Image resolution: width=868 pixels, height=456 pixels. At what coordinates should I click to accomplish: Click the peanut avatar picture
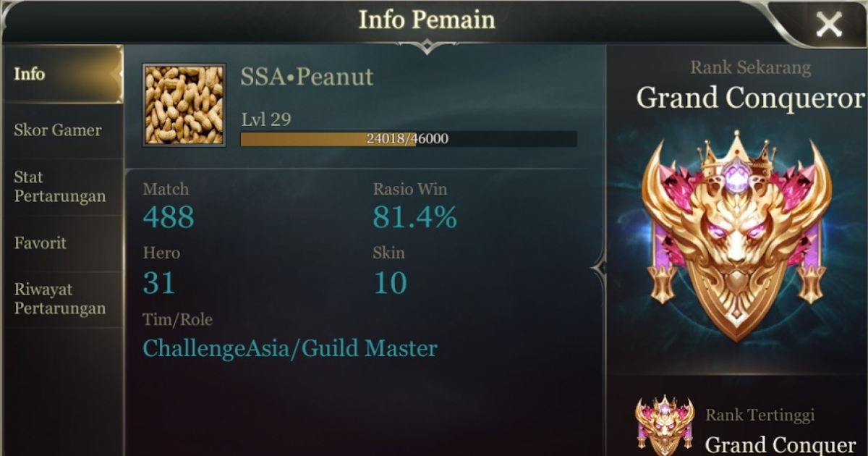[x=184, y=105]
